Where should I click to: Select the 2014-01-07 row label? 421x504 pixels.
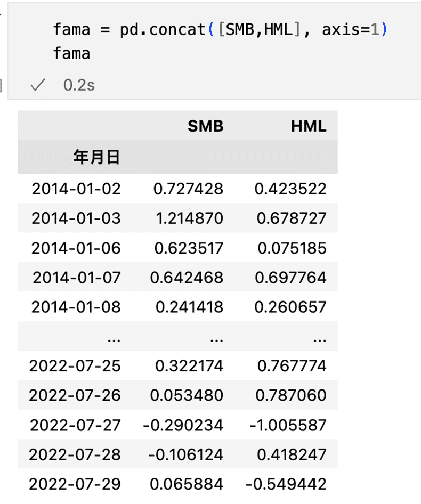point(76,278)
